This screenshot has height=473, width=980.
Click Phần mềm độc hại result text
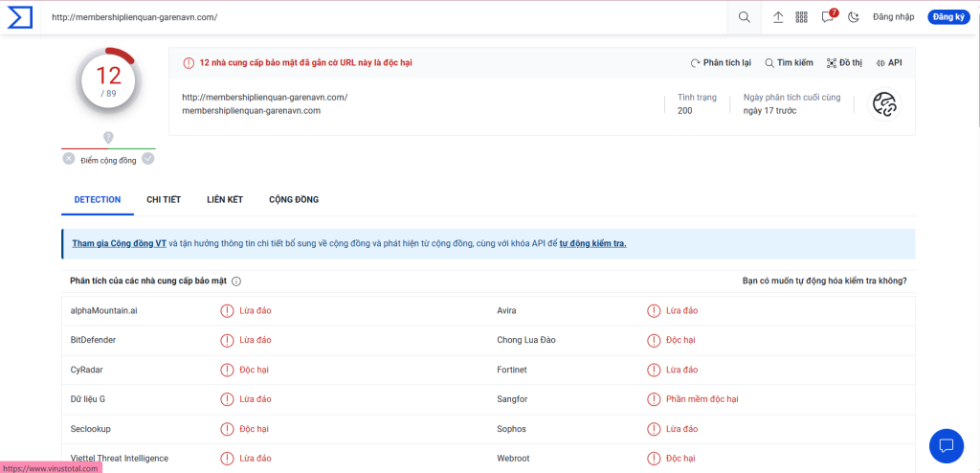pos(702,399)
